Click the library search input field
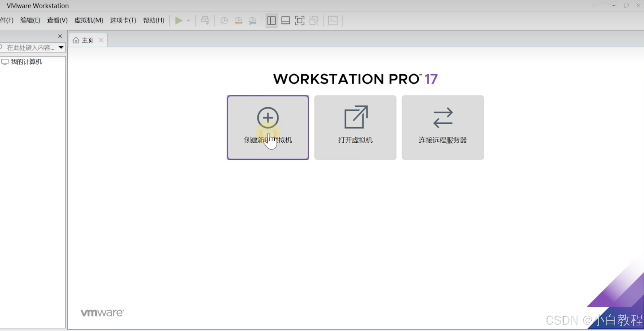Image resolution: width=644 pixels, height=331 pixels. (30, 47)
